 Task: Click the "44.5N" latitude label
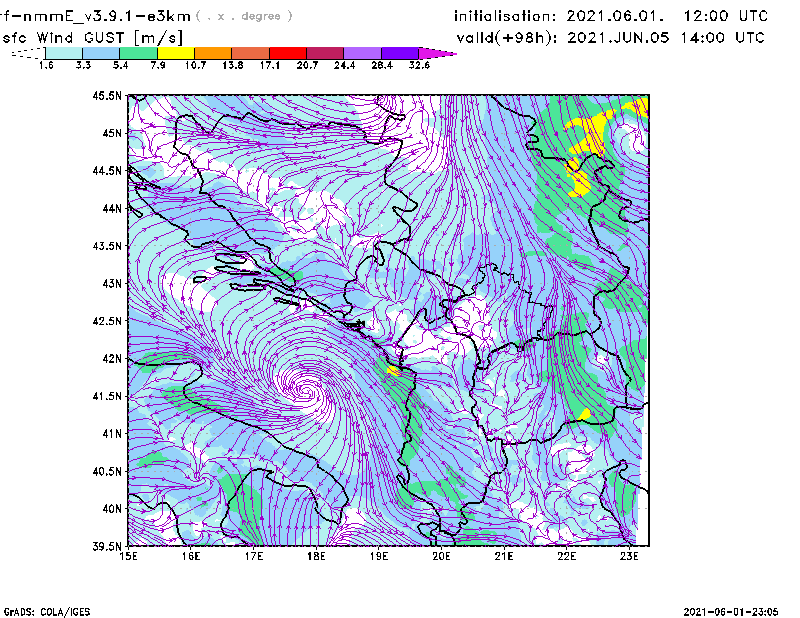click(107, 170)
